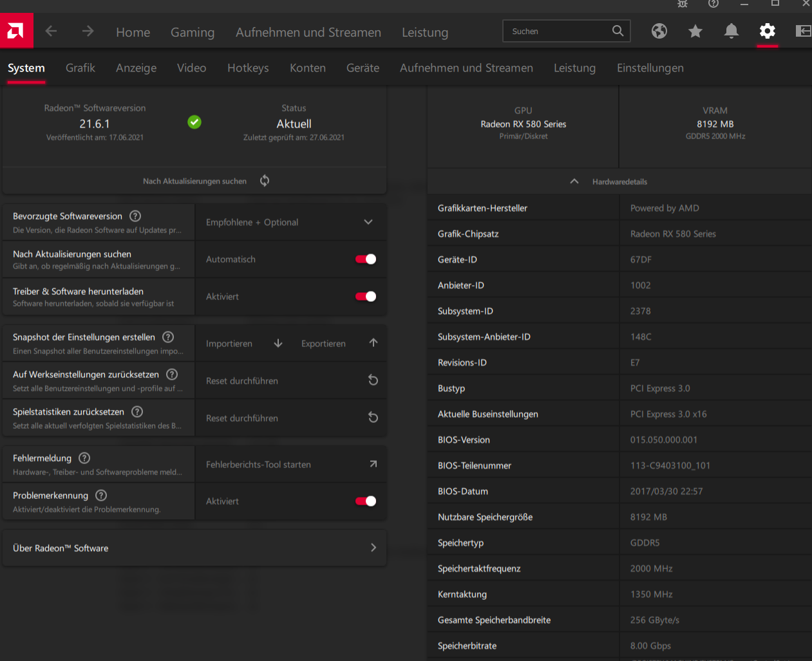The image size is (812, 661).
Task: Click the bug report icon in title bar
Action: coord(683,4)
